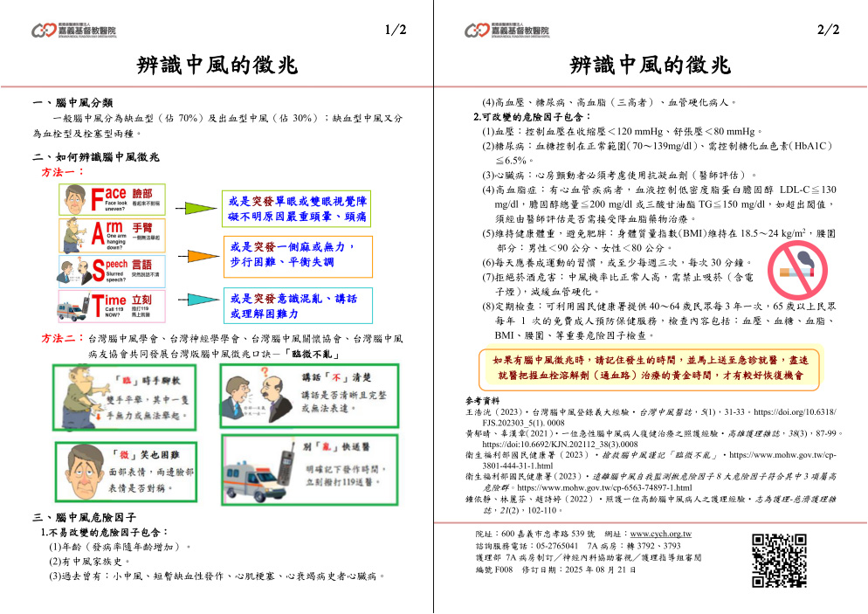The image size is (868, 614).
Task: Select the Time 立刻 ambulance card
Action: (x=113, y=306)
